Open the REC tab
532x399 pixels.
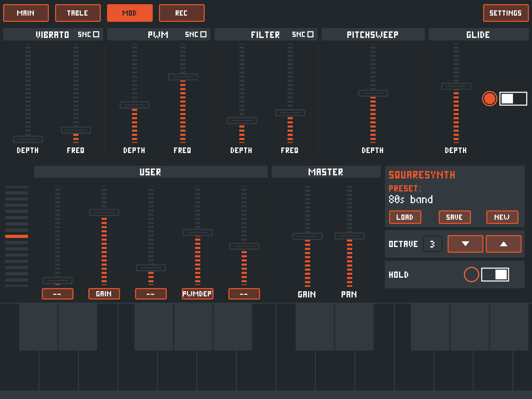pos(182,13)
